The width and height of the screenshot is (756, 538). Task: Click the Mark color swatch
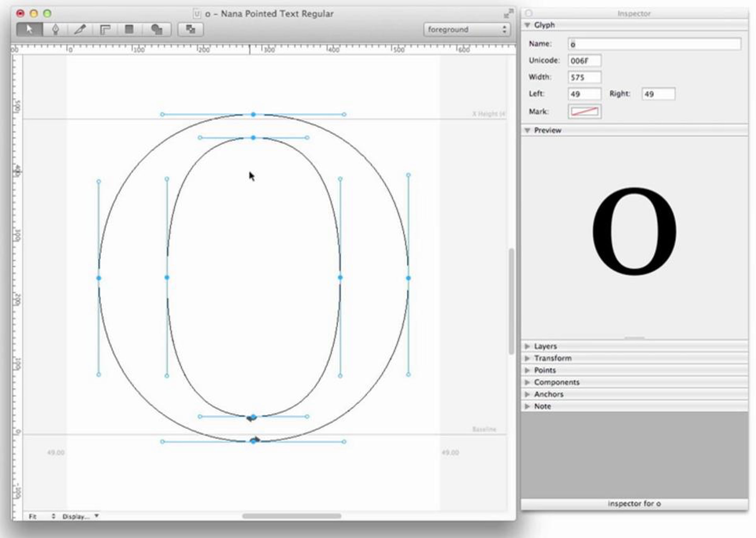point(585,111)
